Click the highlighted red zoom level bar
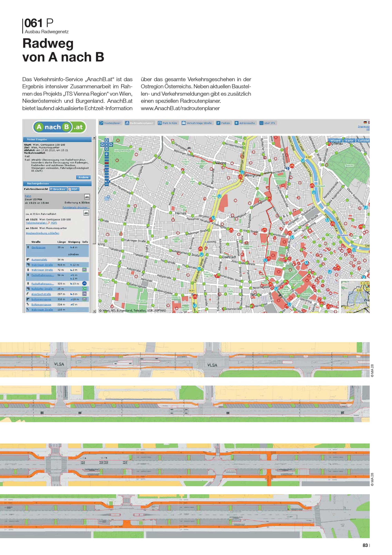The image size is (392, 555). coord(106,163)
